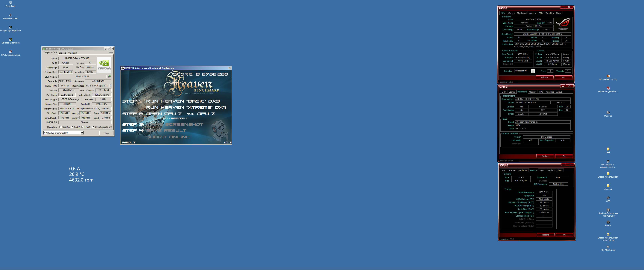Open the bench desktop icon
The width and height of the screenshot is (644, 270).
coord(608,222)
